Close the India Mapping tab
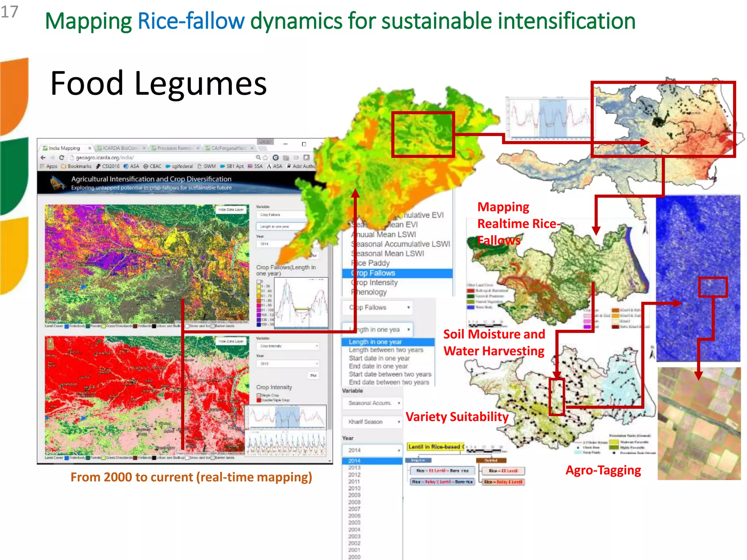The height and width of the screenshot is (560, 747). click(x=89, y=148)
